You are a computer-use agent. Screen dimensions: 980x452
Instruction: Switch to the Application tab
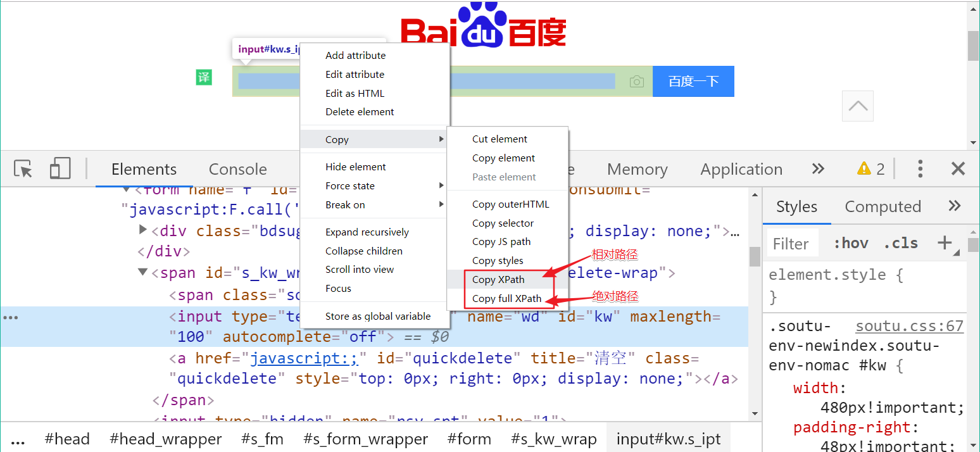pos(741,169)
